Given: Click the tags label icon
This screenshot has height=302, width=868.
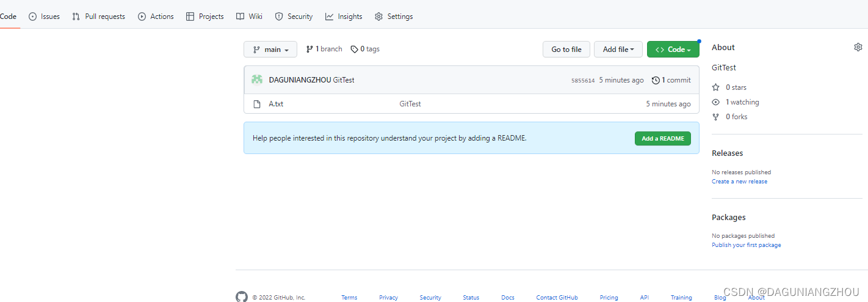Looking at the screenshot, I should [354, 50].
